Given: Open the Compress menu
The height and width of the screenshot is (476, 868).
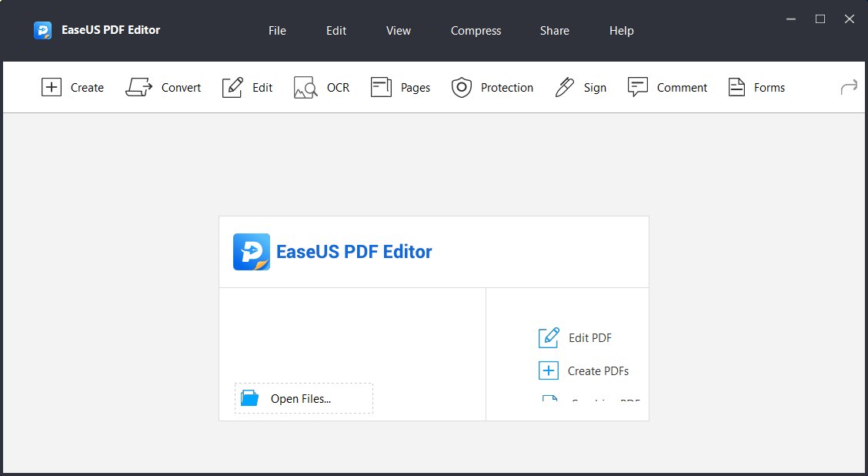Looking at the screenshot, I should click(x=476, y=31).
